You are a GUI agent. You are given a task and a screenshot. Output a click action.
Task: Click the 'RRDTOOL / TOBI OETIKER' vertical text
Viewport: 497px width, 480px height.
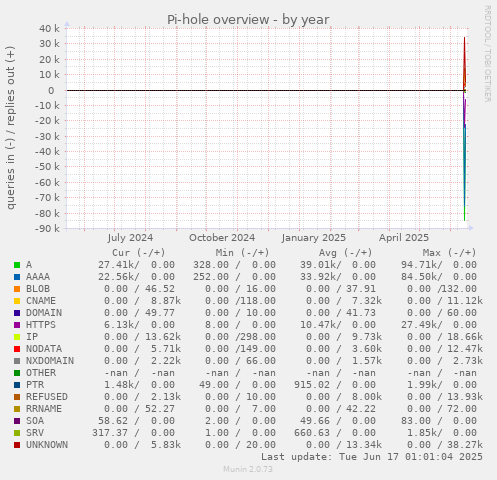coord(487,54)
